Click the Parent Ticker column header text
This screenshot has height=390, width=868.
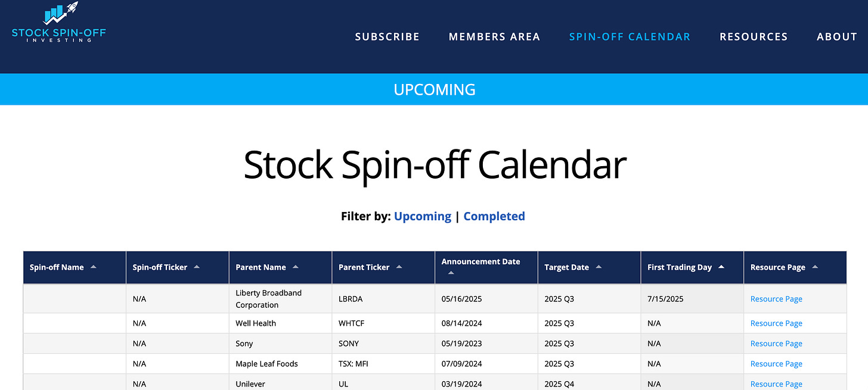364,267
